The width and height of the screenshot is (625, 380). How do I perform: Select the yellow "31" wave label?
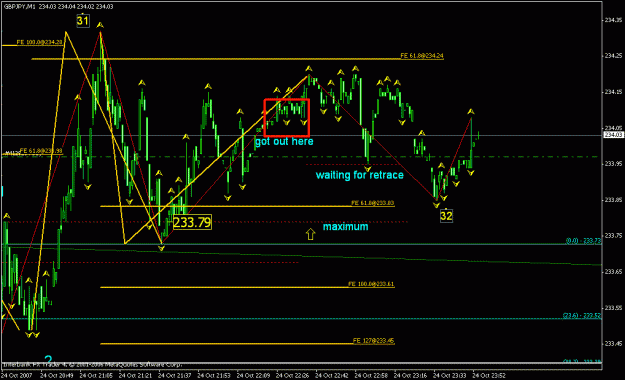[x=83, y=21]
